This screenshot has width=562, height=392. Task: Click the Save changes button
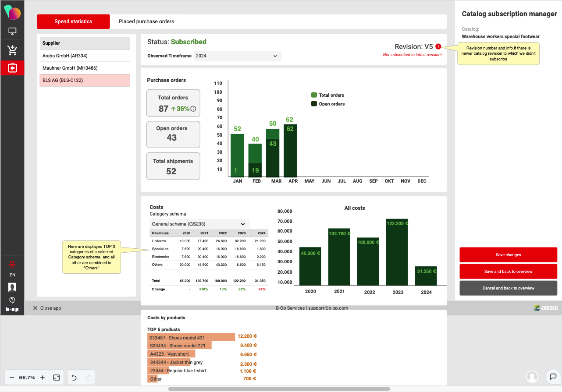point(508,255)
